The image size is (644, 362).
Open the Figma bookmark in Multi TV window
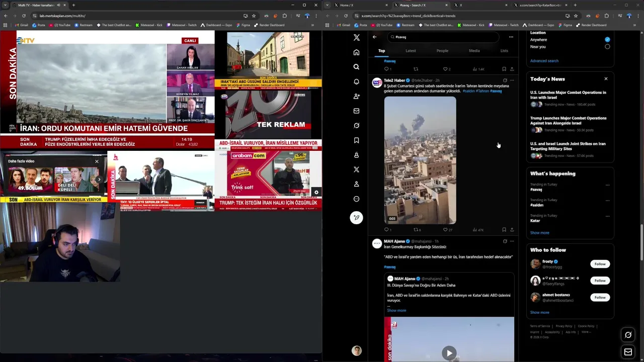(243, 25)
